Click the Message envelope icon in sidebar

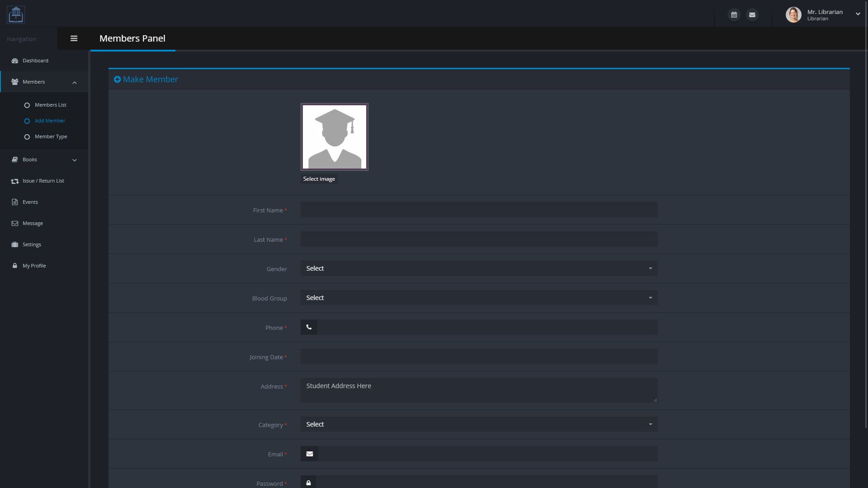(x=14, y=223)
